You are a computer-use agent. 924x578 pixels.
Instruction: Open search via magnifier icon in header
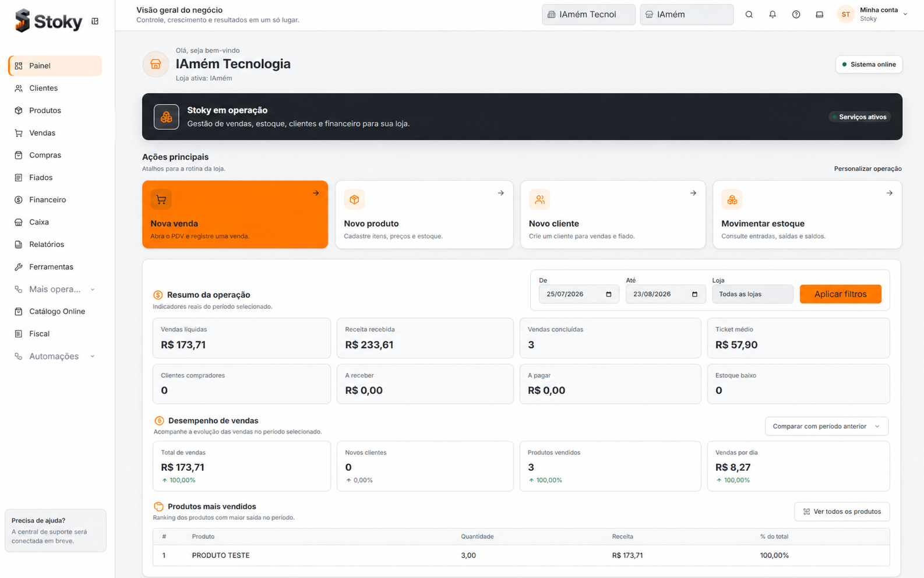click(749, 15)
